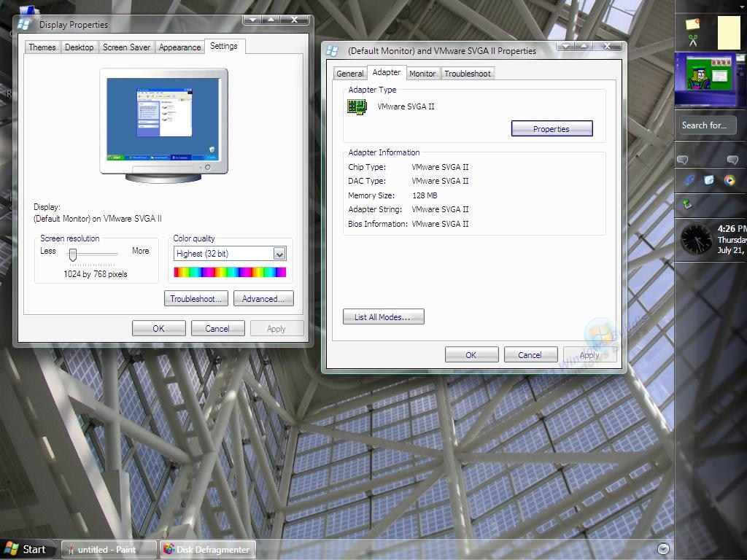Click the VMware SVGA II Properties title icon
The height and width of the screenshot is (560, 747).
333,50
